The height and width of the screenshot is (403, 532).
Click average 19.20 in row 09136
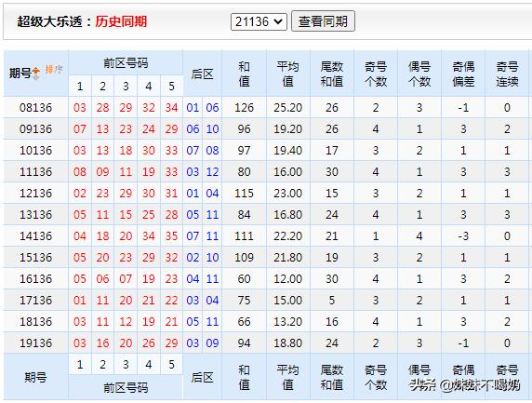287,129
